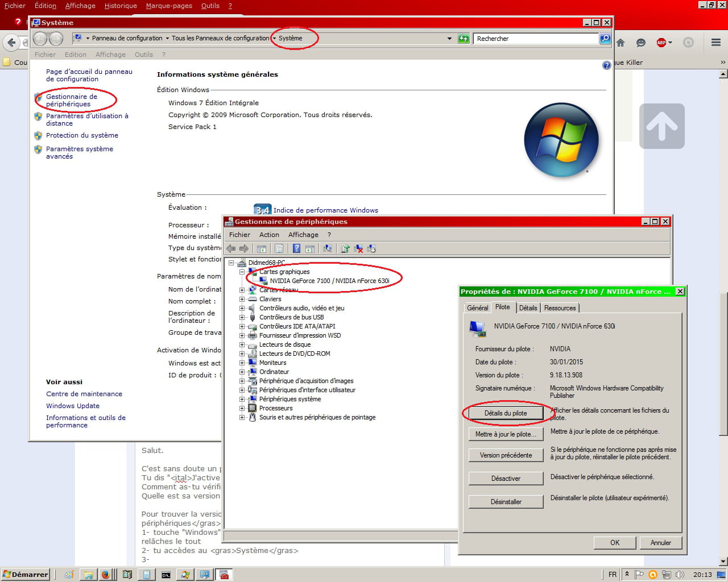
Task: Click the Démarrer start button
Action: pyautogui.click(x=26, y=575)
